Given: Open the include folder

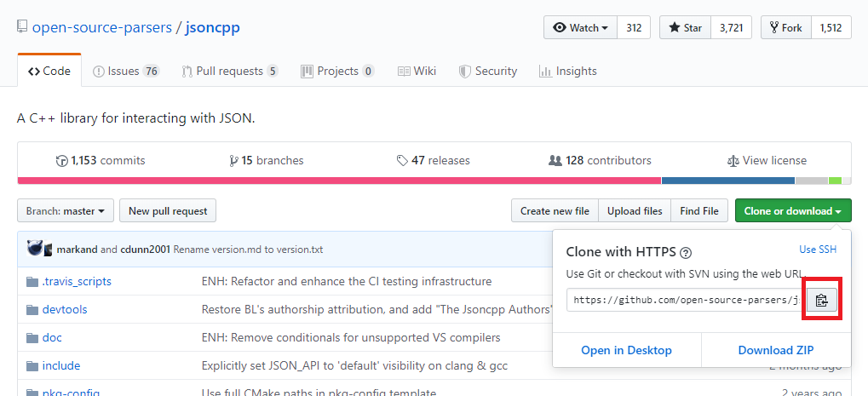Looking at the screenshot, I should (60, 365).
